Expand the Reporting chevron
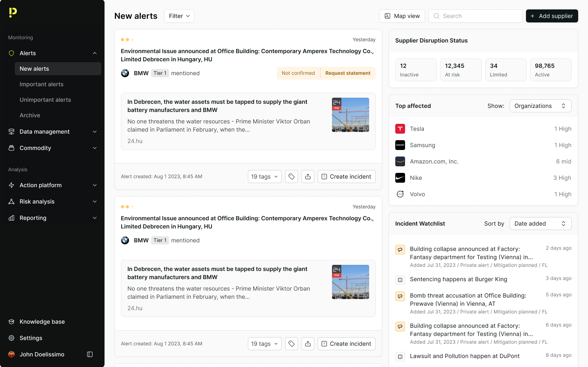 (95, 218)
